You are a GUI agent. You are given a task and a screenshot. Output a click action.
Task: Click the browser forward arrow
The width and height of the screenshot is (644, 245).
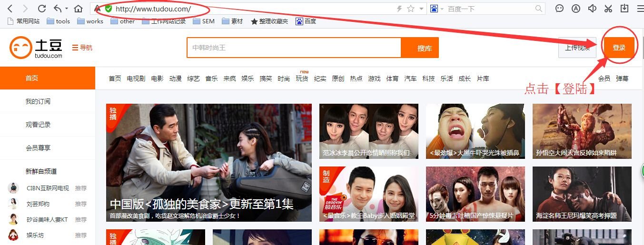pos(25,9)
